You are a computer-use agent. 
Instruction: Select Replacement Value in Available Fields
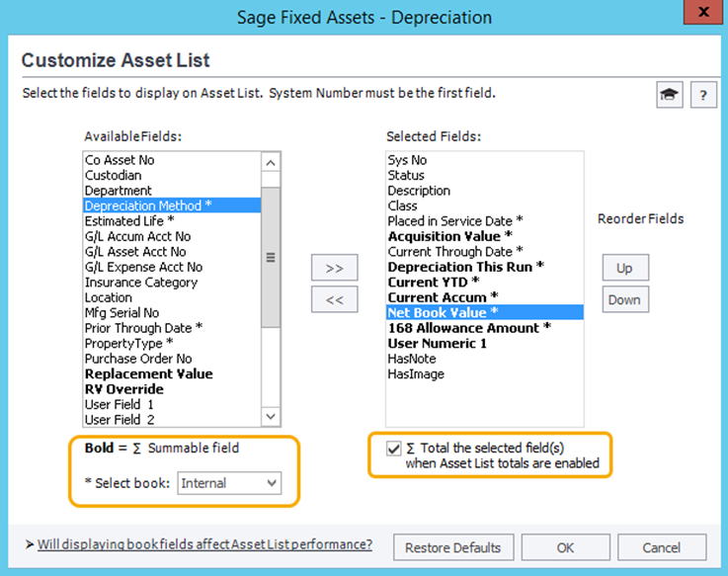tap(149, 374)
